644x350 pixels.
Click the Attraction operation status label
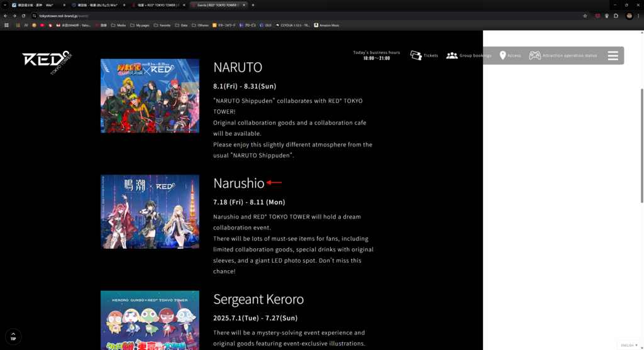570,55
